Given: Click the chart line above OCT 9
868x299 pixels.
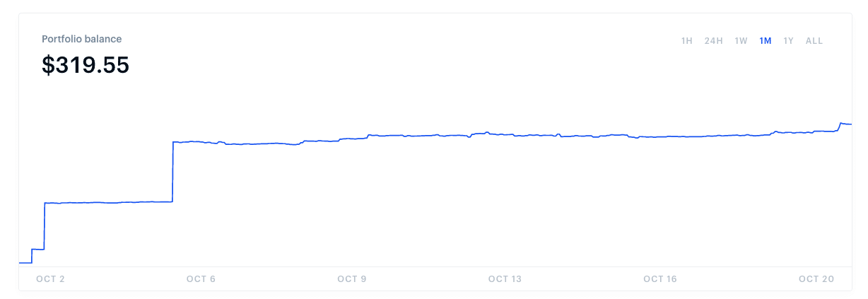Looking at the screenshot, I should [x=352, y=139].
